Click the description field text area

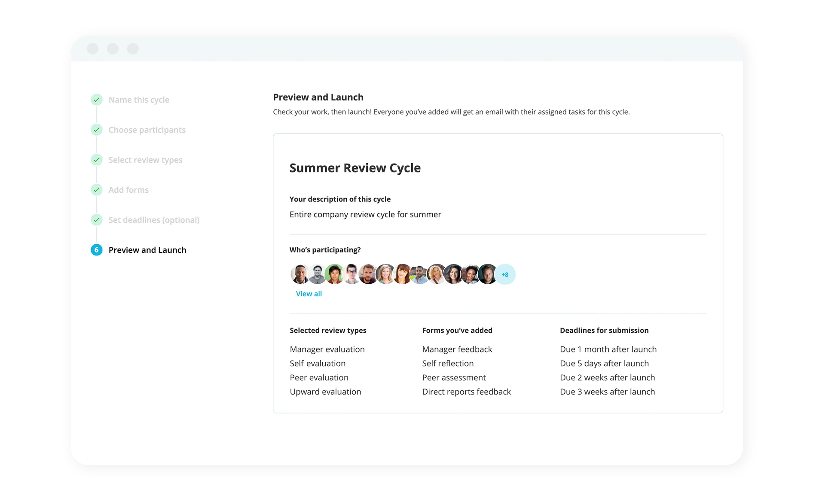(365, 214)
